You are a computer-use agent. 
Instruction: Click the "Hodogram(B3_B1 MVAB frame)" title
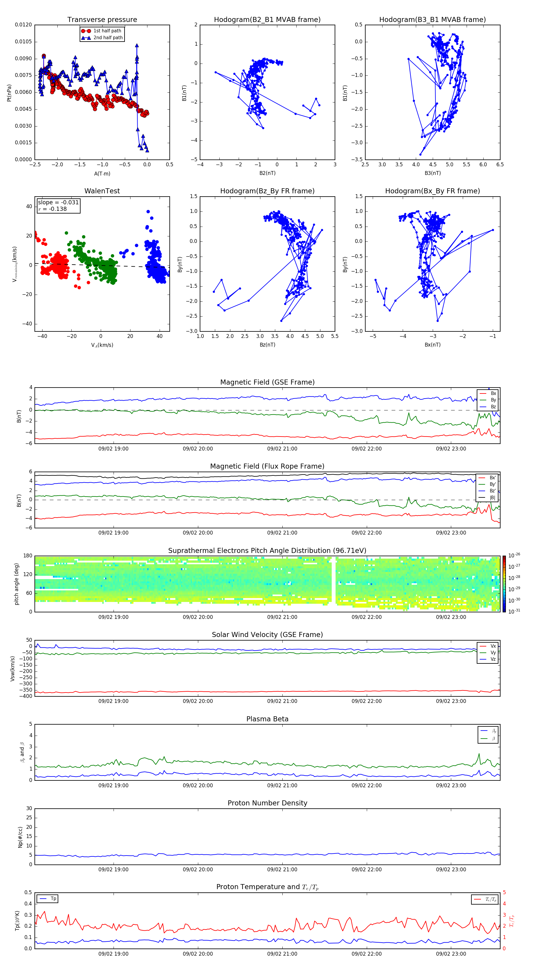[432, 20]
